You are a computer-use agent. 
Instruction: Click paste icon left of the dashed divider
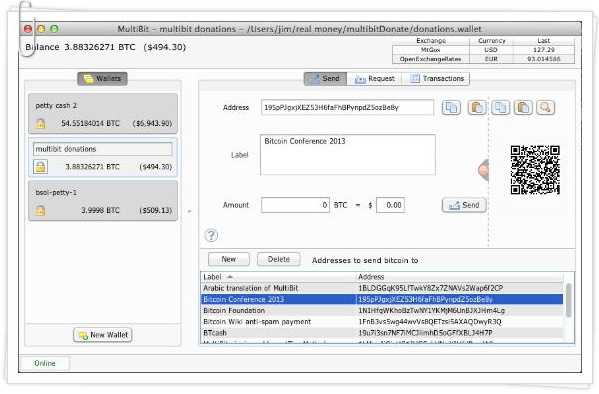(x=477, y=108)
